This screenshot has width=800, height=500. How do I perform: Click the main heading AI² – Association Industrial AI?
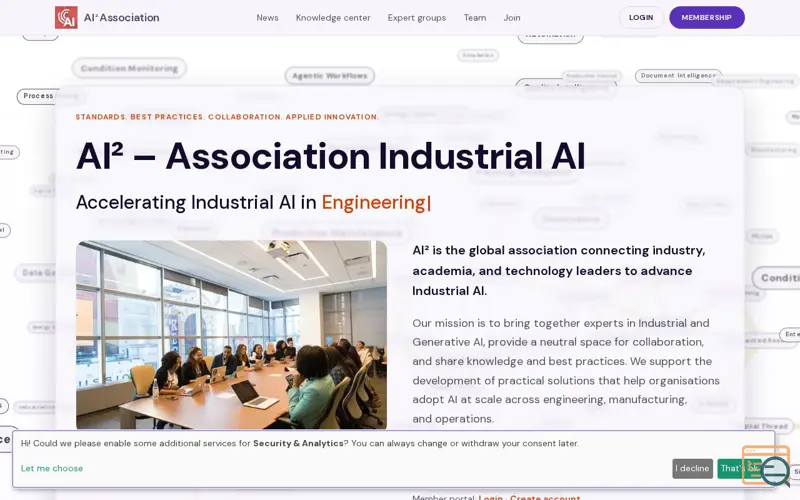tap(330, 156)
